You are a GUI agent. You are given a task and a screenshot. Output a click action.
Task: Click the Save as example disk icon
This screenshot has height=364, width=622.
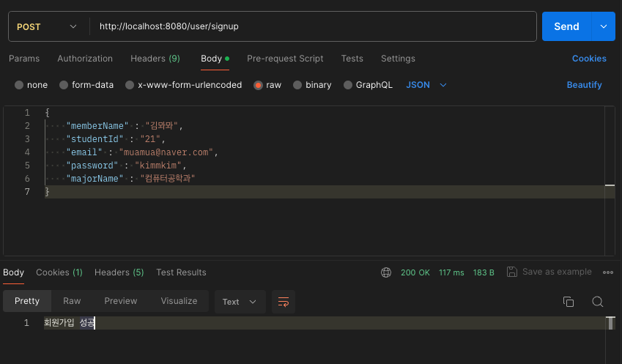pos(511,272)
